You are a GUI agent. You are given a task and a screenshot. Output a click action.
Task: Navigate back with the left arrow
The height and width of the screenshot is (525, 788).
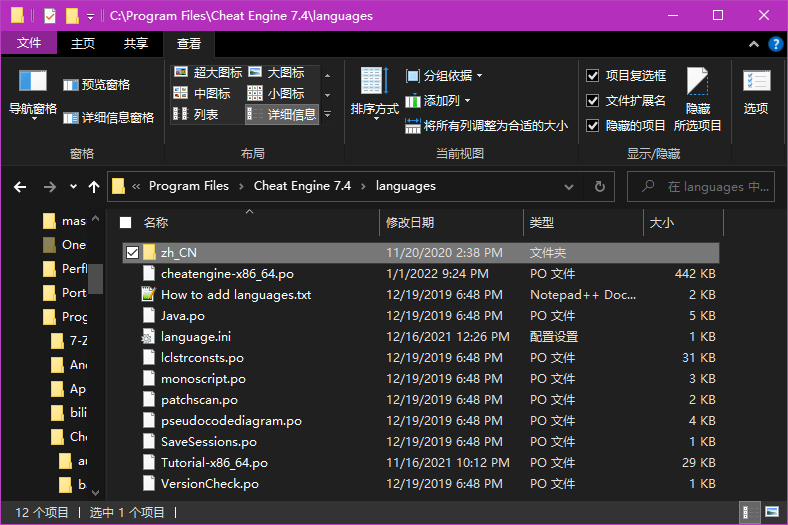pyautogui.click(x=19, y=186)
